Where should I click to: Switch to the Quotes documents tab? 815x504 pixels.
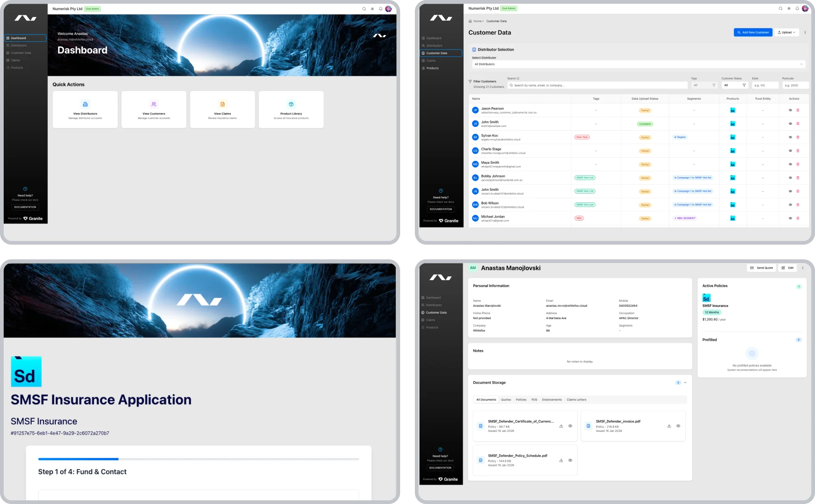tap(506, 400)
